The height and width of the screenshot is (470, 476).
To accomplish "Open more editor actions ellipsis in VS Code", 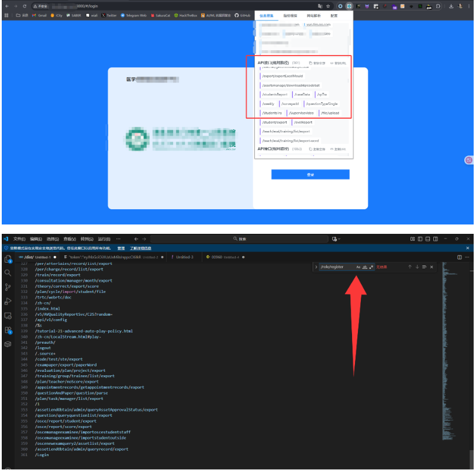I will click(x=467, y=257).
